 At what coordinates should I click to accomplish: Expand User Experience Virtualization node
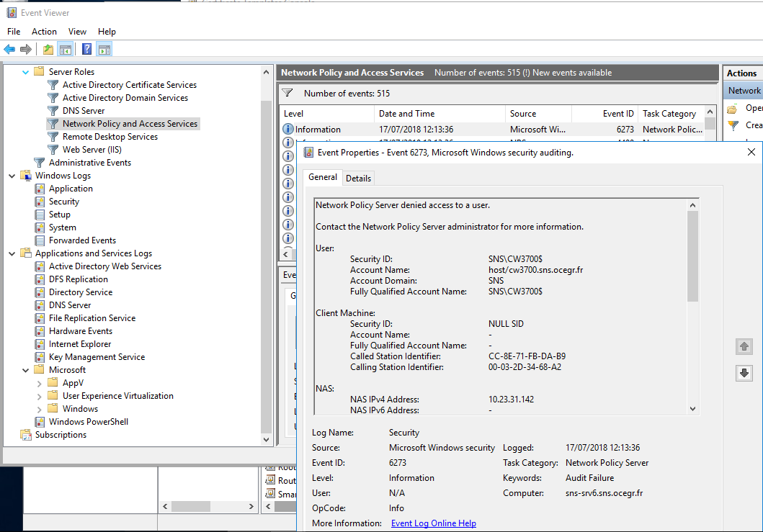[40, 397]
